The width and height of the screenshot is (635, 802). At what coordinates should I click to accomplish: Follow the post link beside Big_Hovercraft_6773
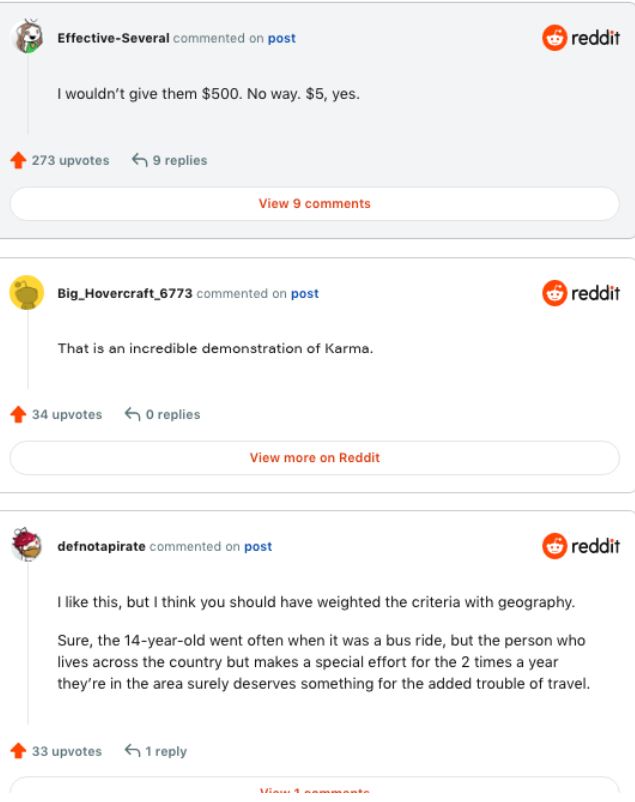tap(305, 293)
